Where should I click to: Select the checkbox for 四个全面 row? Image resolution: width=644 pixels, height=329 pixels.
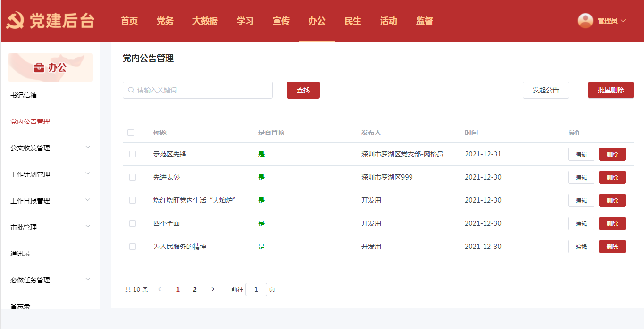pos(133,223)
